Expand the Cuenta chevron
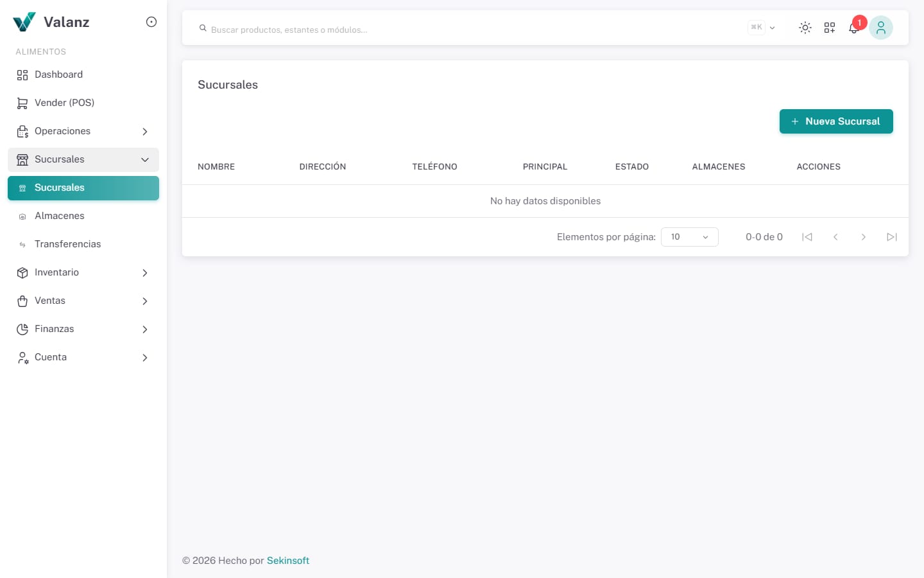924x578 pixels. 145,358
